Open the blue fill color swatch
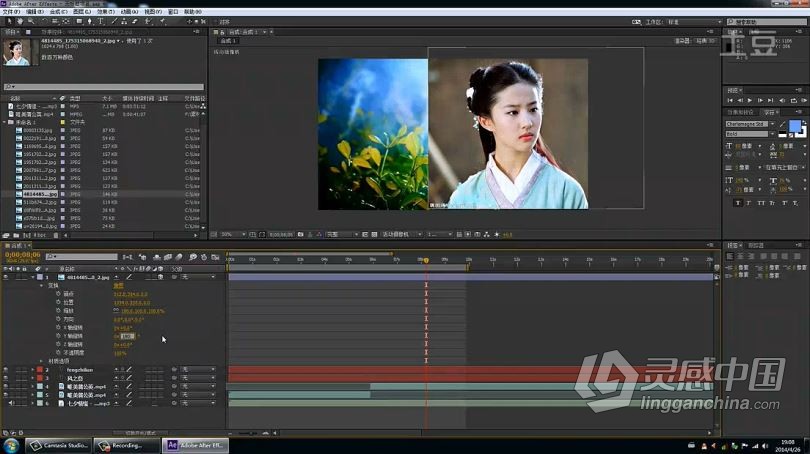 pos(795,126)
